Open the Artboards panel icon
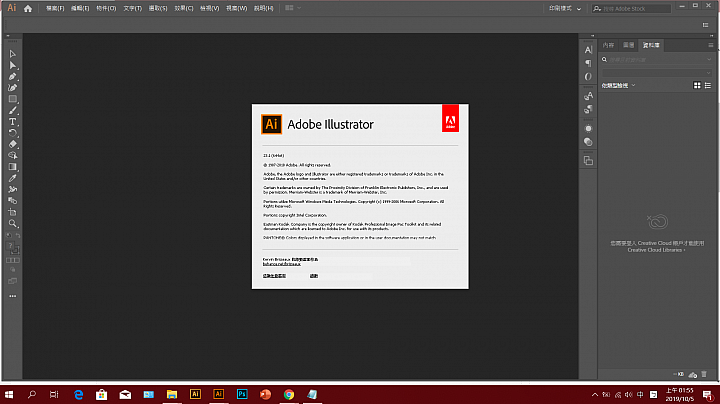 pyautogui.click(x=588, y=161)
